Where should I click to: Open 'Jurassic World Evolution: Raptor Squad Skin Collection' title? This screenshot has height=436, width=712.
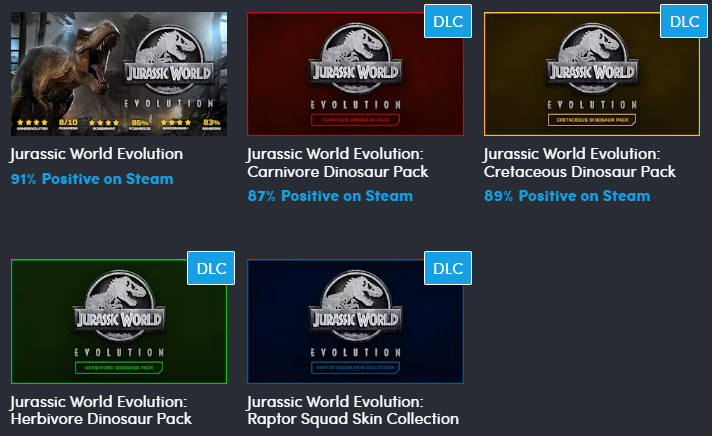[x=353, y=410]
